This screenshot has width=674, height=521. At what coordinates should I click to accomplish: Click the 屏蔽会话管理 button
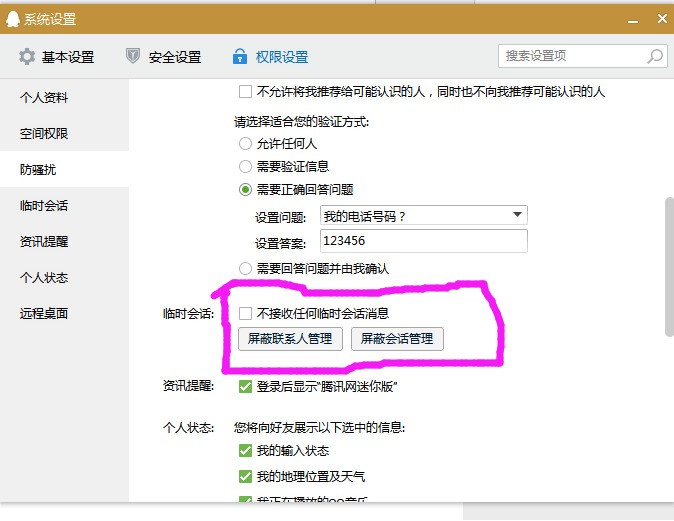click(397, 339)
